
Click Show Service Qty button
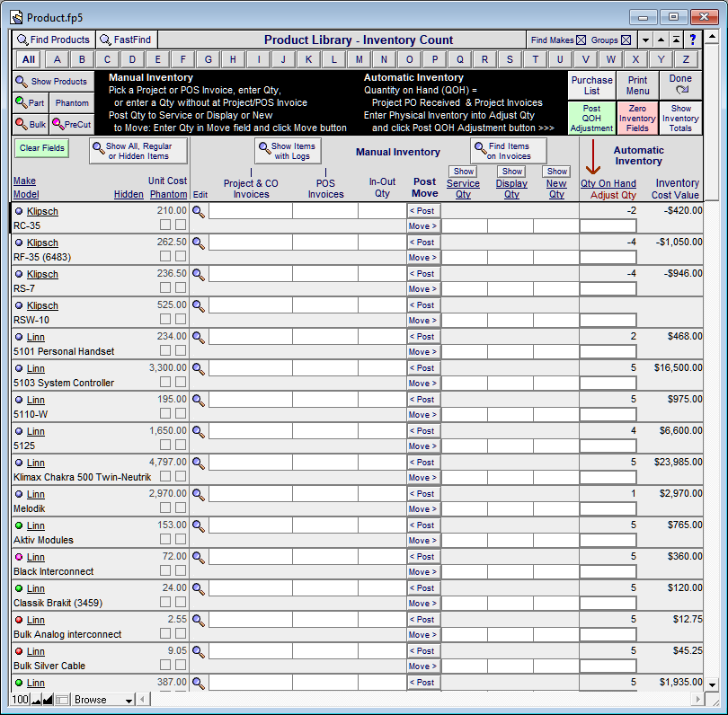click(464, 172)
